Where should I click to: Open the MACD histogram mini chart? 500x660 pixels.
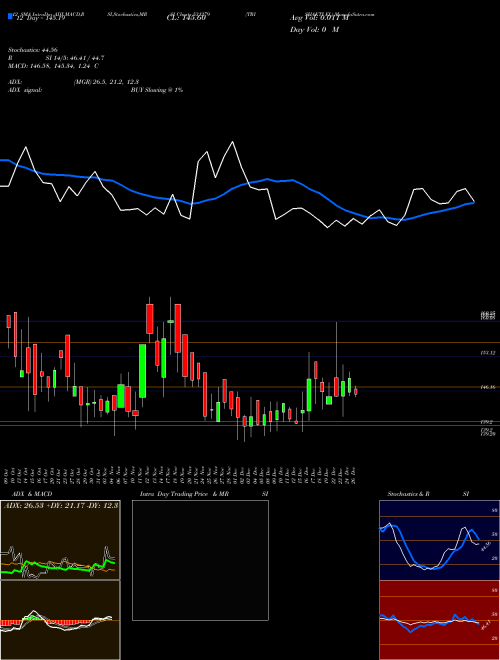click(60, 620)
